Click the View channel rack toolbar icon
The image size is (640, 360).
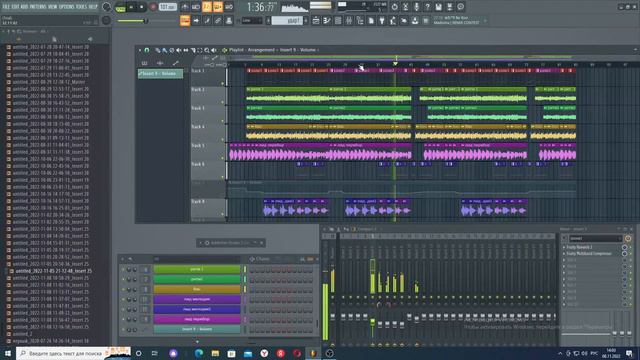point(338,20)
